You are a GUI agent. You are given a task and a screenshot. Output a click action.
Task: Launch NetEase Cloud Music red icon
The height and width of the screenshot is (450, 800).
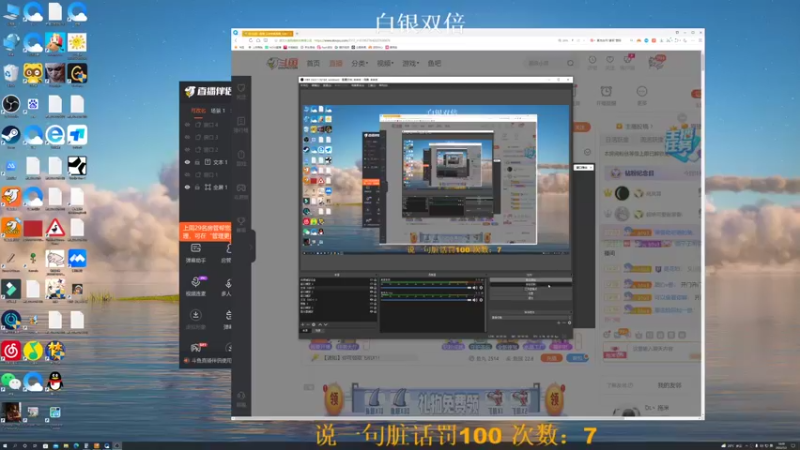click(x=11, y=351)
